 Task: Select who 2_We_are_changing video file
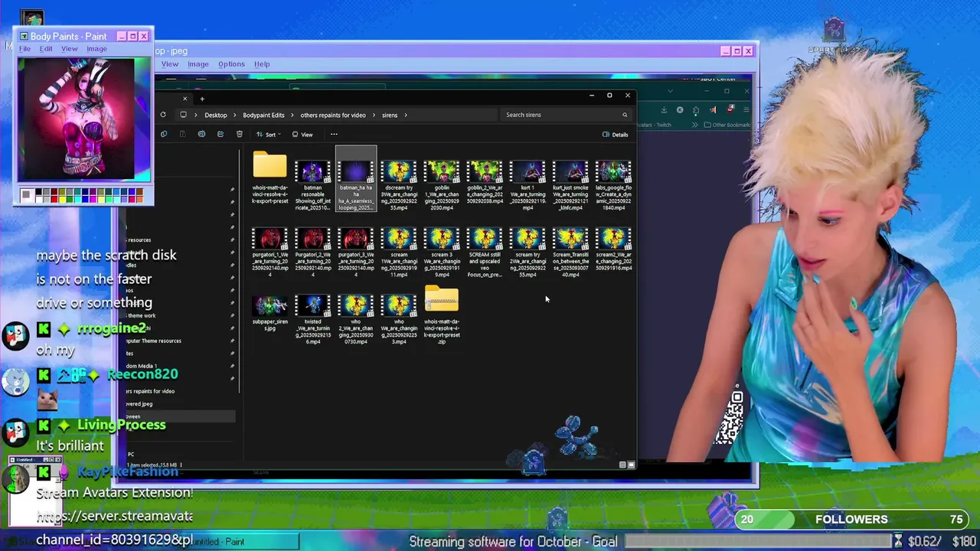(356, 319)
